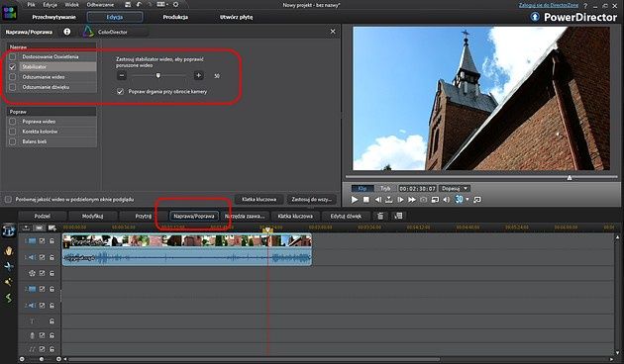The image size is (624, 364).
Task: Take a snapshot of the preview
Action: (424, 200)
